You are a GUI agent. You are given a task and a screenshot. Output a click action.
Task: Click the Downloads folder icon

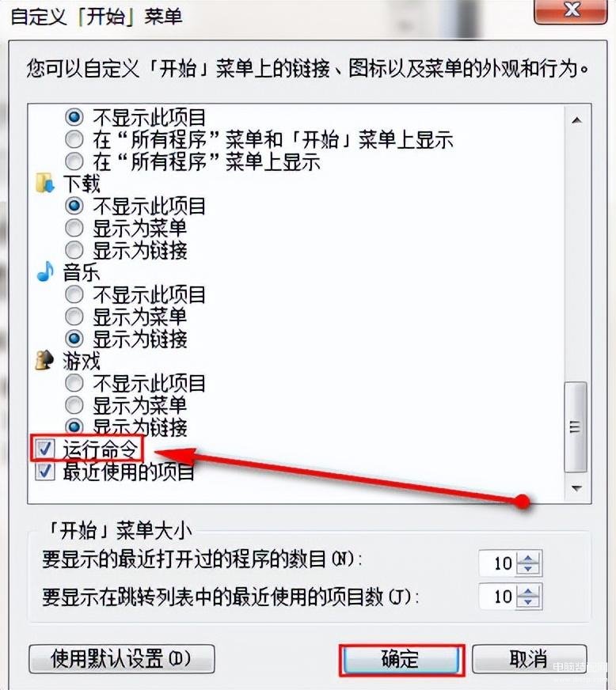pyautogui.click(x=45, y=184)
